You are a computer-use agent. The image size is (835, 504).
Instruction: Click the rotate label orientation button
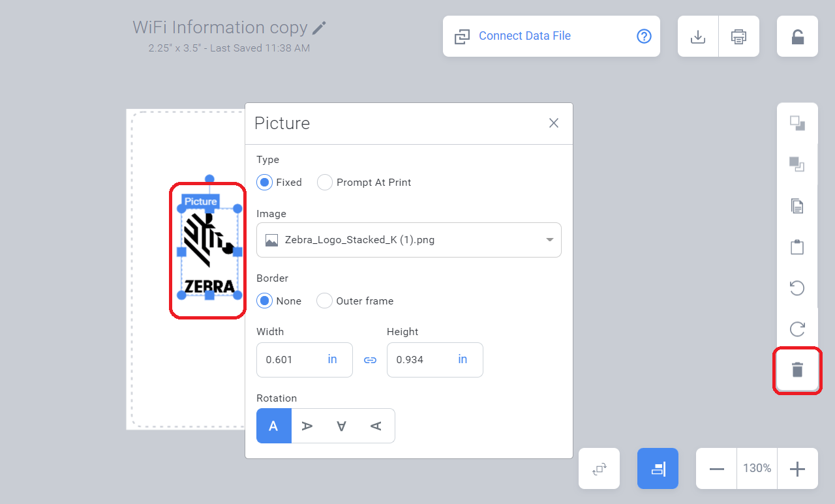(599, 468)
